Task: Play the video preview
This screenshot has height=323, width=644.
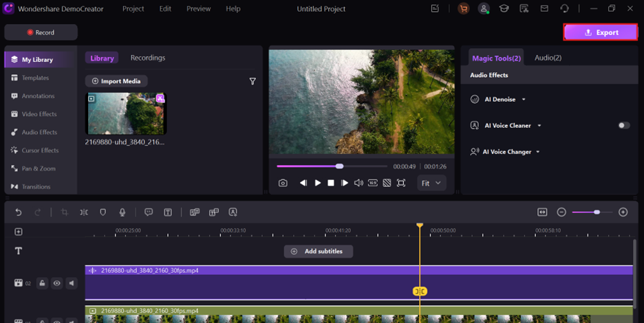Action: pyautogui.click(x=317, y=183)
